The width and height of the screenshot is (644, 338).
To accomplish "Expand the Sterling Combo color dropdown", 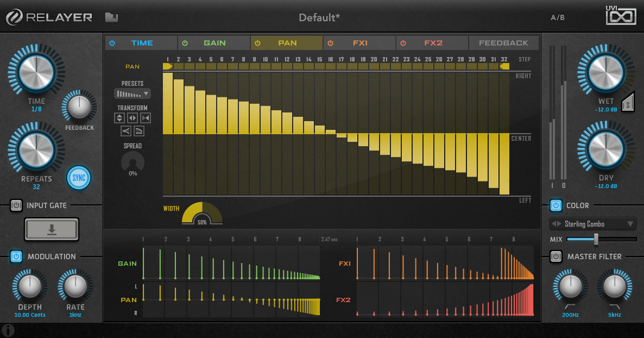I will (630, 224).
